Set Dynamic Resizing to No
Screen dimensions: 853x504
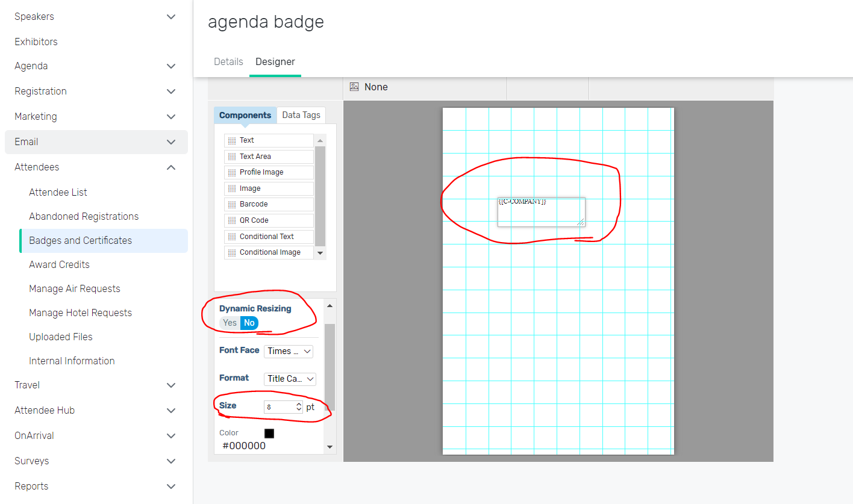[x=249, y=323]
